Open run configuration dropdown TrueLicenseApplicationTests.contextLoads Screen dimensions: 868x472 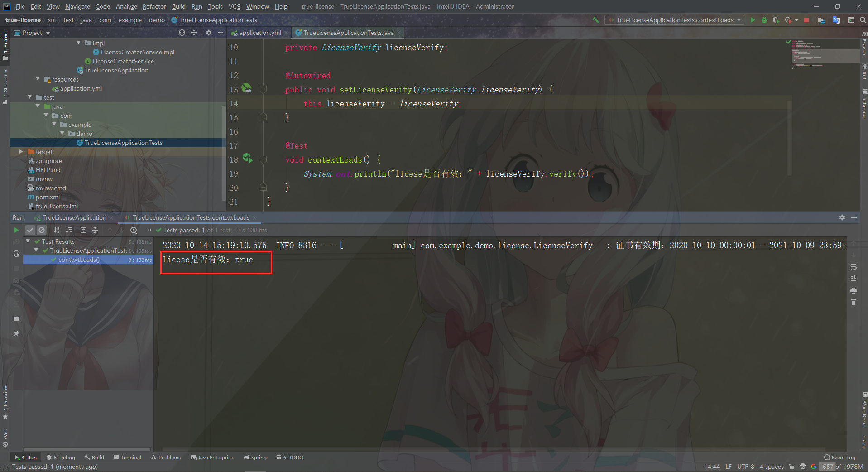tap(674, 20)
